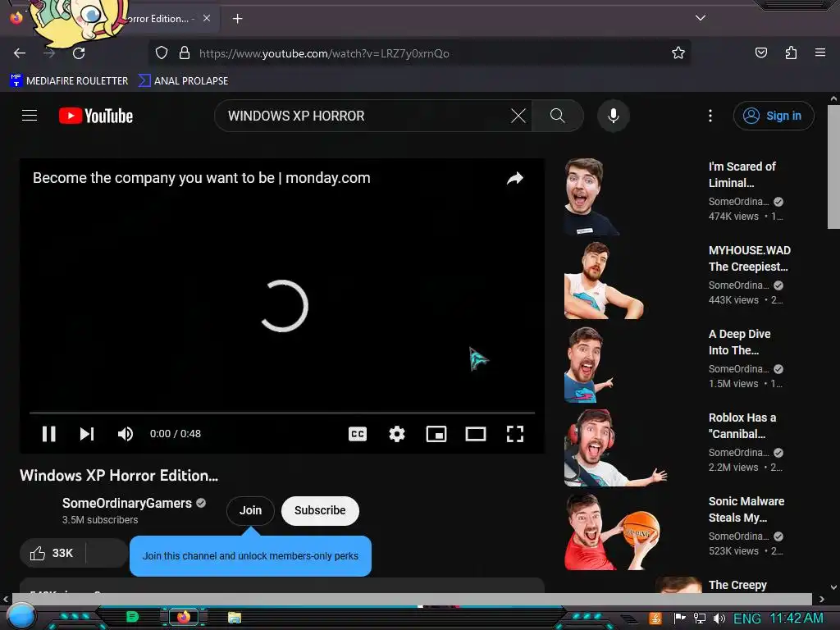Open the Save to Pocket icon
The image size is (840, 630).
point(760,52)
